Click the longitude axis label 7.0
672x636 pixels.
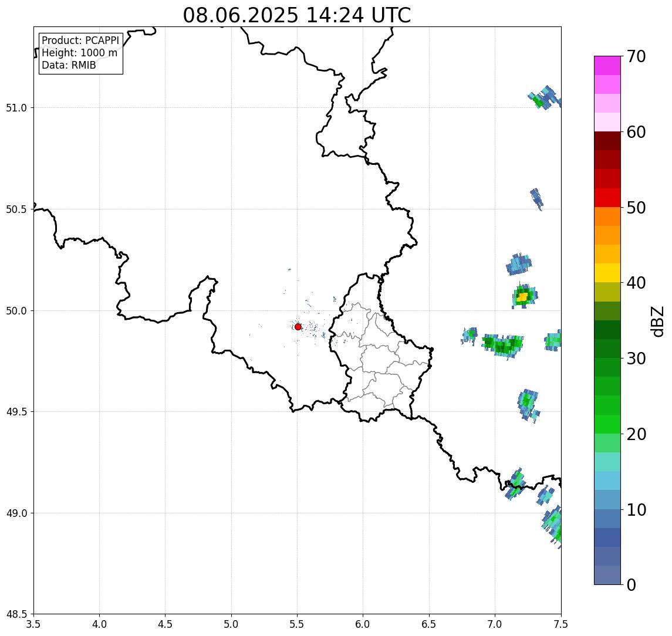point(495,624)
